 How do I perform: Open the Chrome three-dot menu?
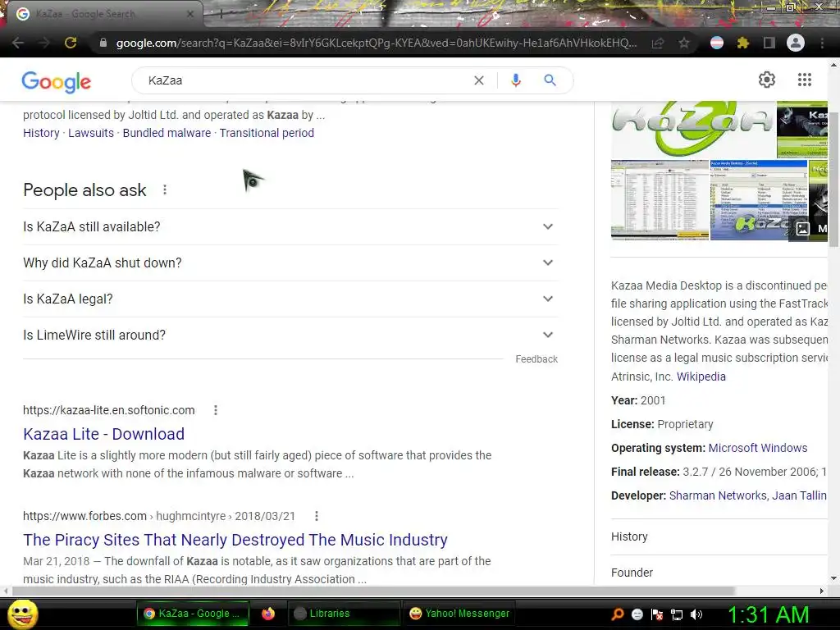[822, 43]
